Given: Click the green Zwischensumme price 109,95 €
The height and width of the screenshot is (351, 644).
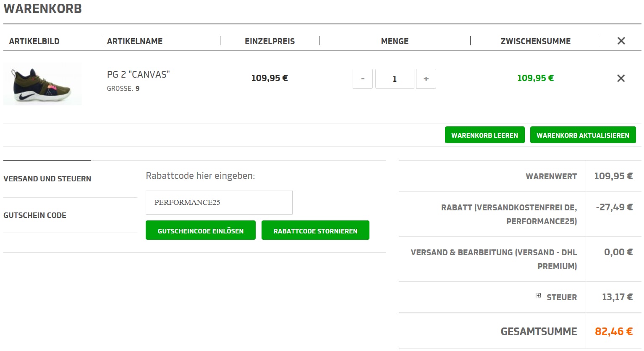Looking at the screenshot, I should coord(535,78).
